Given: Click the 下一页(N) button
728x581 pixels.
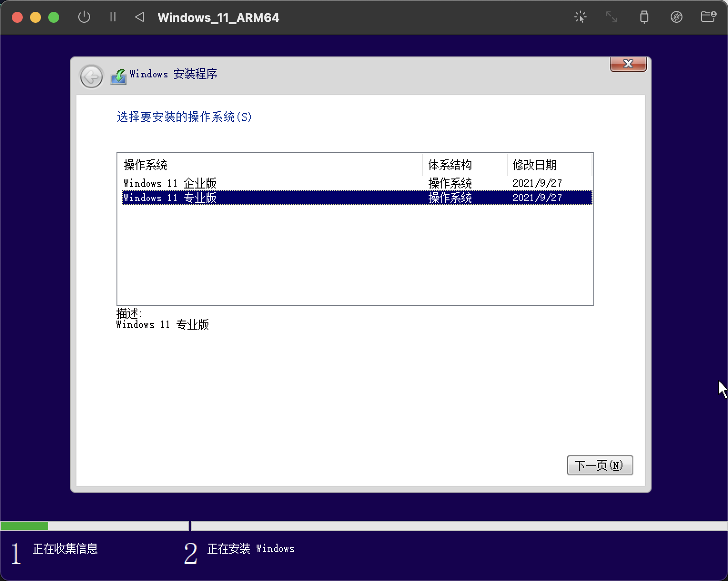Looking at the screenshot, I should 600,465.
